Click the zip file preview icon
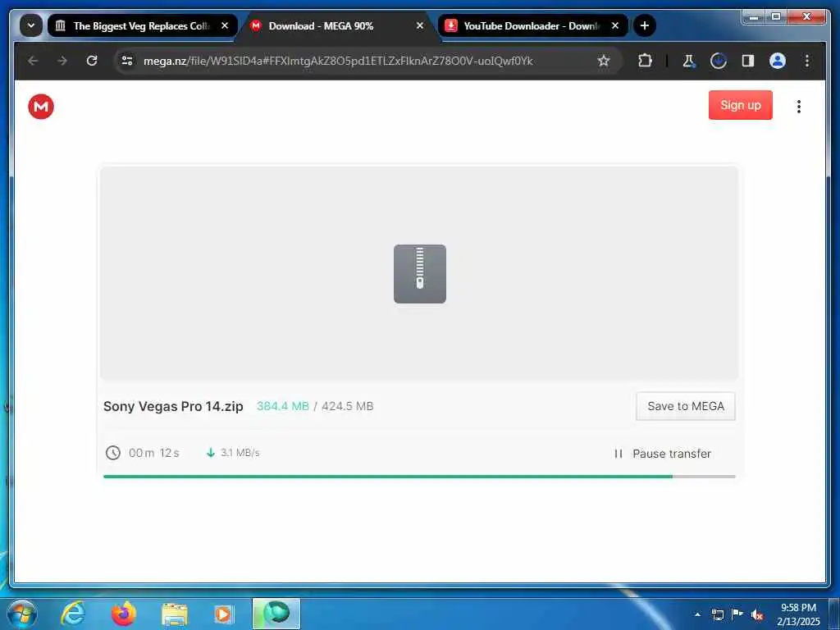This screenshot has height=630, width=840. pyautogui.click(x=419, y=274)
